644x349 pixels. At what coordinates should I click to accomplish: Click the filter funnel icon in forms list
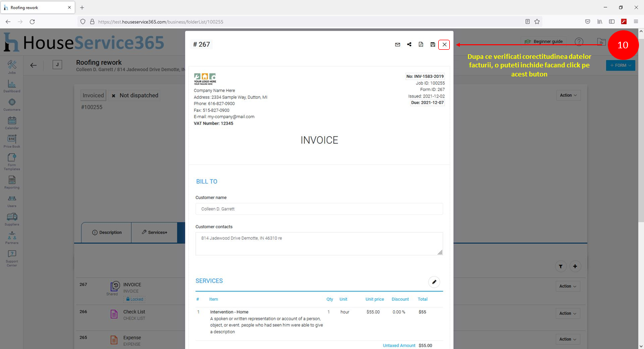coord(561,267)
